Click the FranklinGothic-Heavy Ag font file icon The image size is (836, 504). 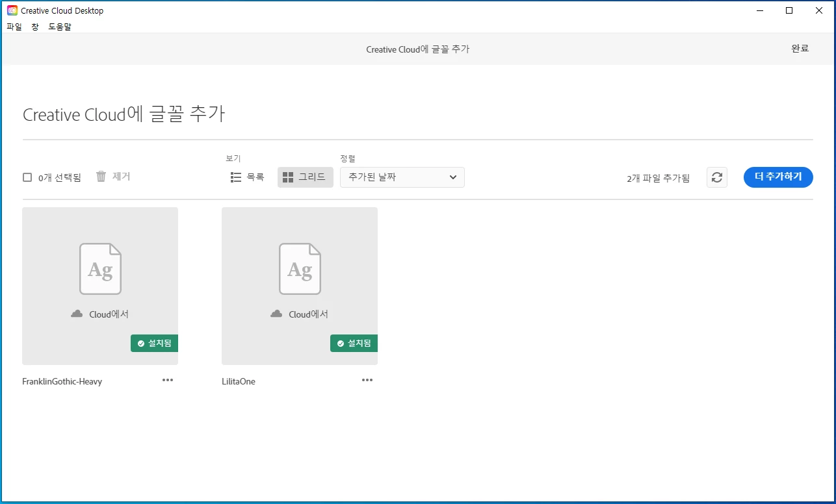tap(100, 269)
